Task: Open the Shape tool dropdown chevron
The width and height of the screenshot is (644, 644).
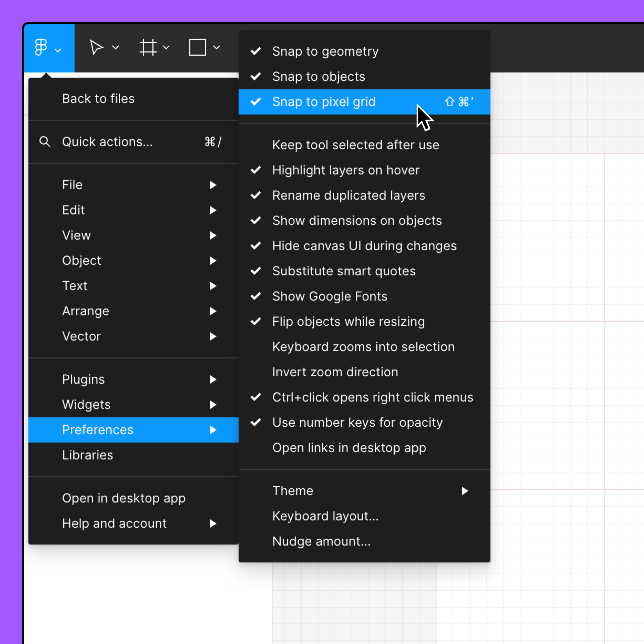Action: [x=217, y=48]
